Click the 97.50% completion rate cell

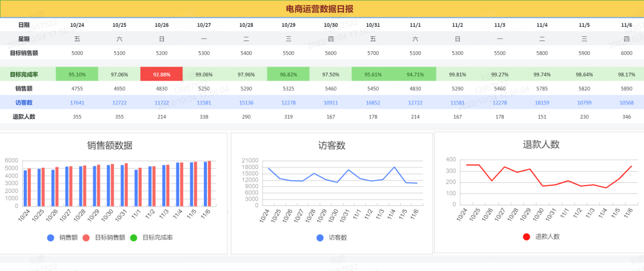tap(330, 74)
